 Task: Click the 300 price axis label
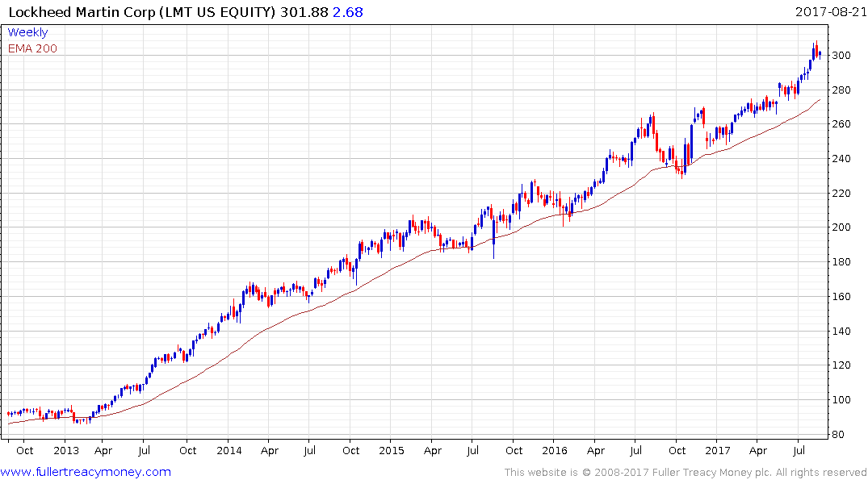(x=841, y=56)
